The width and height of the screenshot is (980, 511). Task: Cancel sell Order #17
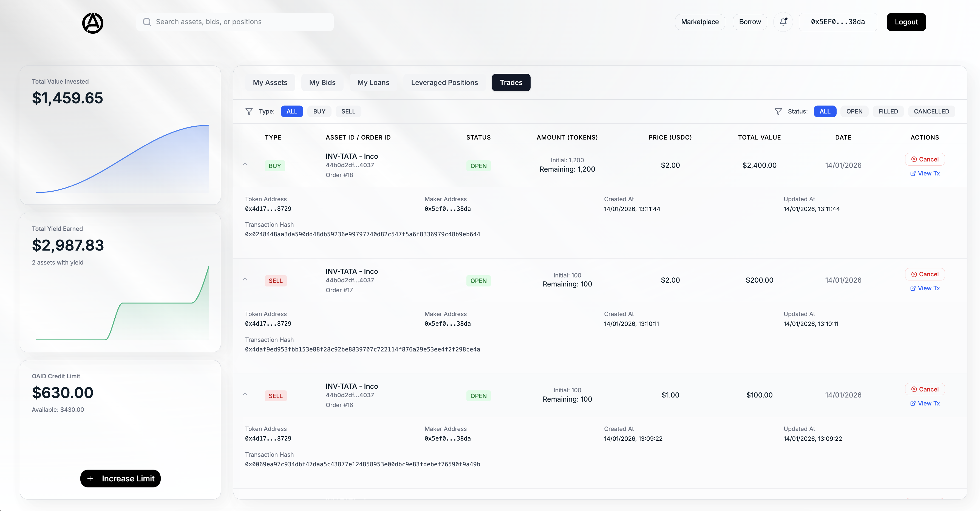coord(925,274)
